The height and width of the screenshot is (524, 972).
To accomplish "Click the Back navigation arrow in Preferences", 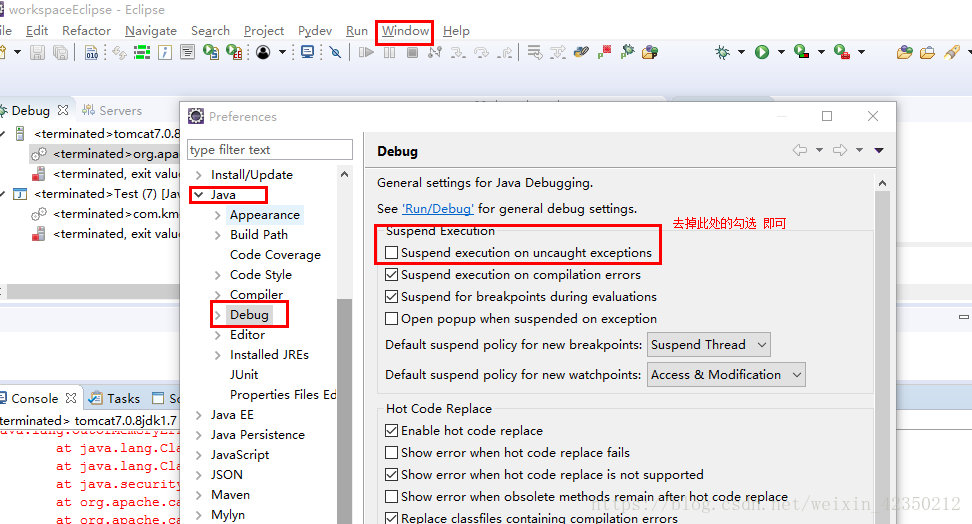I will [800, 150].
